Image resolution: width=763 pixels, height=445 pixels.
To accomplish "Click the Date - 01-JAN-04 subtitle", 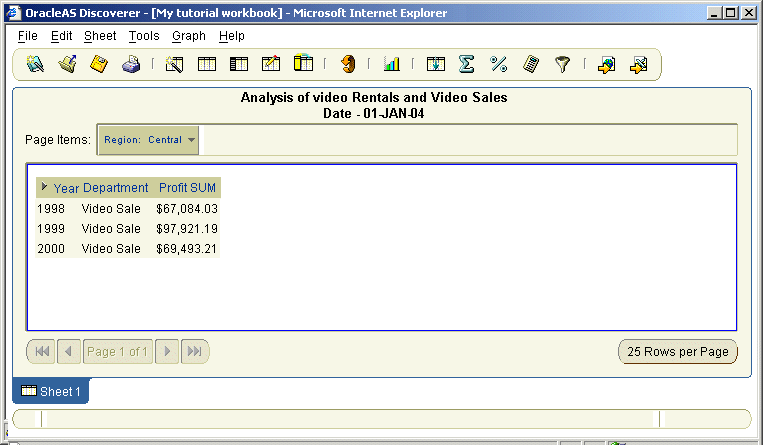I will pos(374,113).
